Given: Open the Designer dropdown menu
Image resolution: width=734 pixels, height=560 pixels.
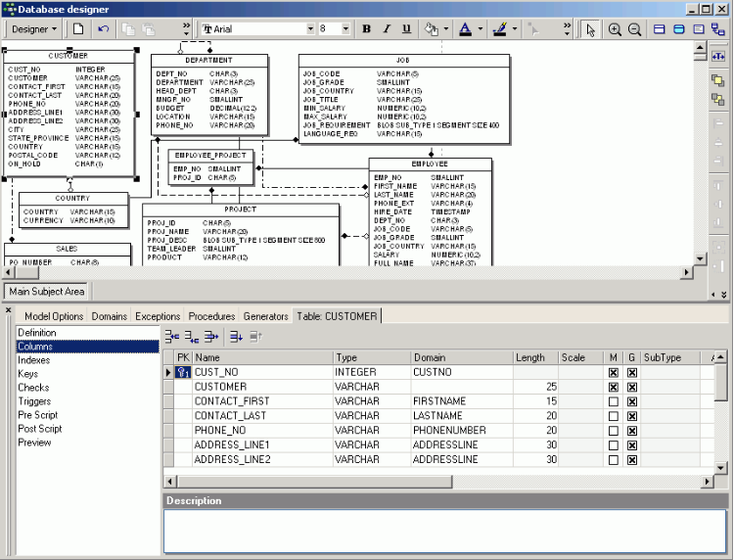Looking at the screenshot, I should coord(34,29).
